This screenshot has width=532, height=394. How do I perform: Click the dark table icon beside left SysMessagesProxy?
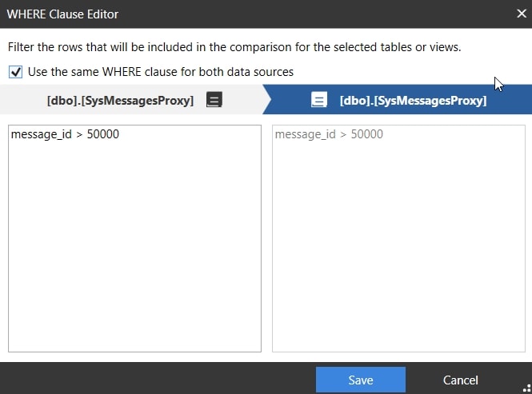point(214,100)
